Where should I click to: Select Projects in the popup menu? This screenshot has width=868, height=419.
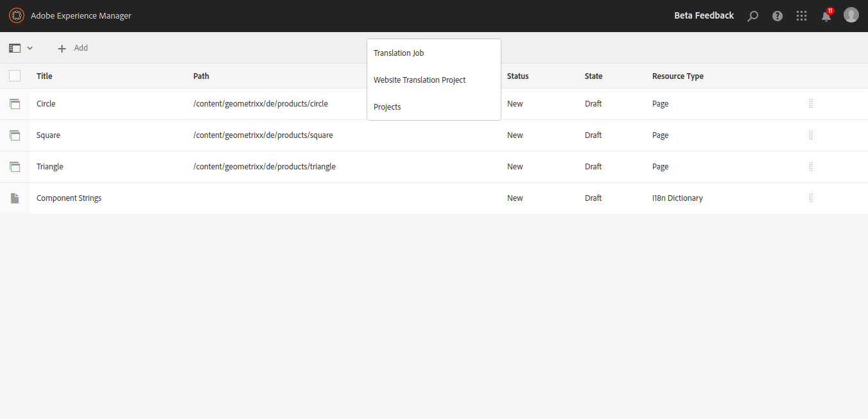(x=387, y=107)
